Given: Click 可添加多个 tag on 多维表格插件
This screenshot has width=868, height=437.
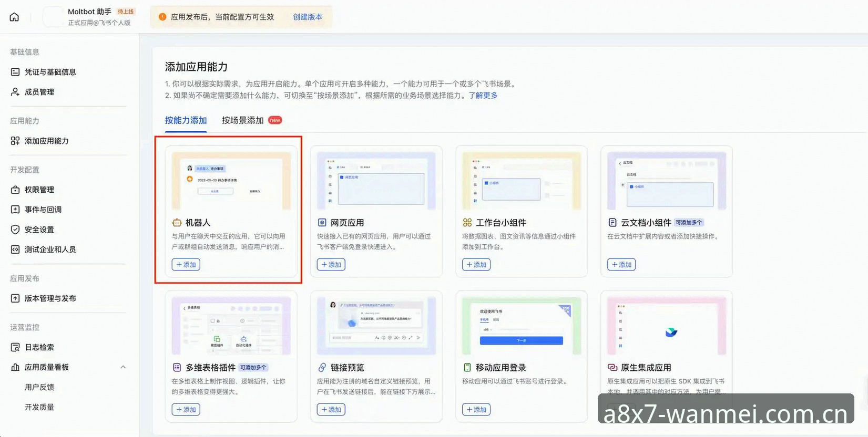Looking at the screenshot, I should click(253, 368).
